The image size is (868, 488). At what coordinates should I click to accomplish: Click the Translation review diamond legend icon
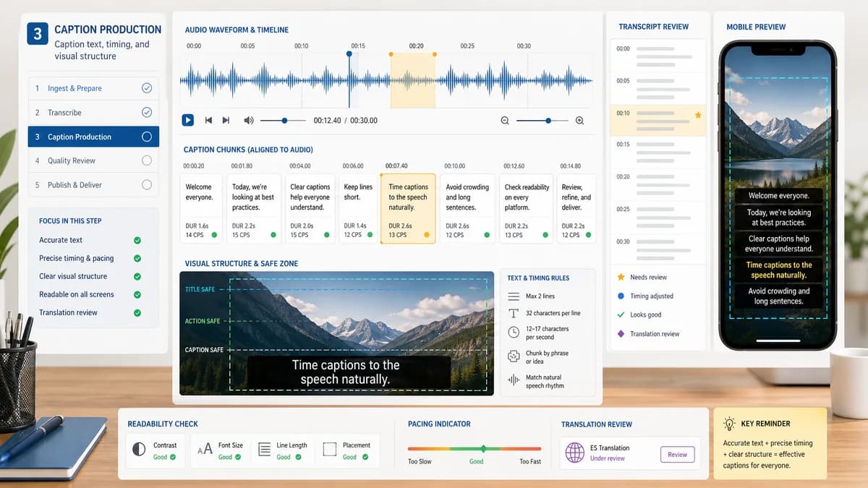coord(621,333)
